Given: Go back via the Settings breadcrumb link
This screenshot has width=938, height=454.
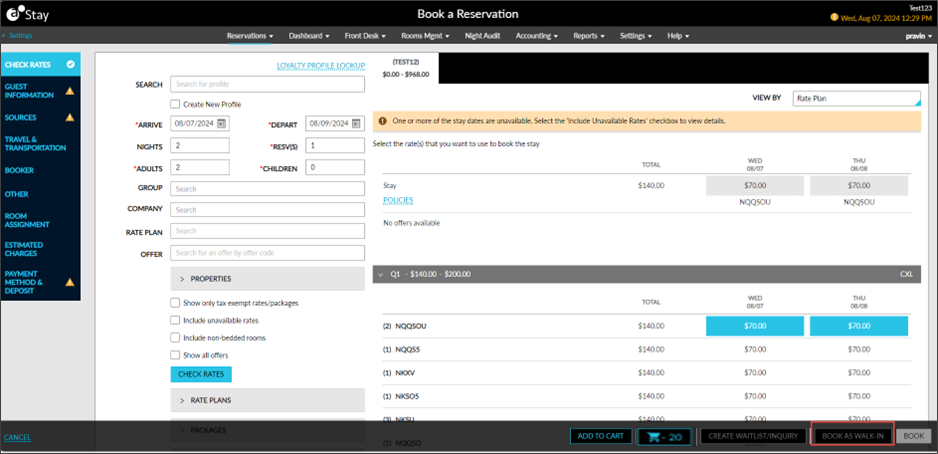Looking at the screenshot, I should 20,36.
